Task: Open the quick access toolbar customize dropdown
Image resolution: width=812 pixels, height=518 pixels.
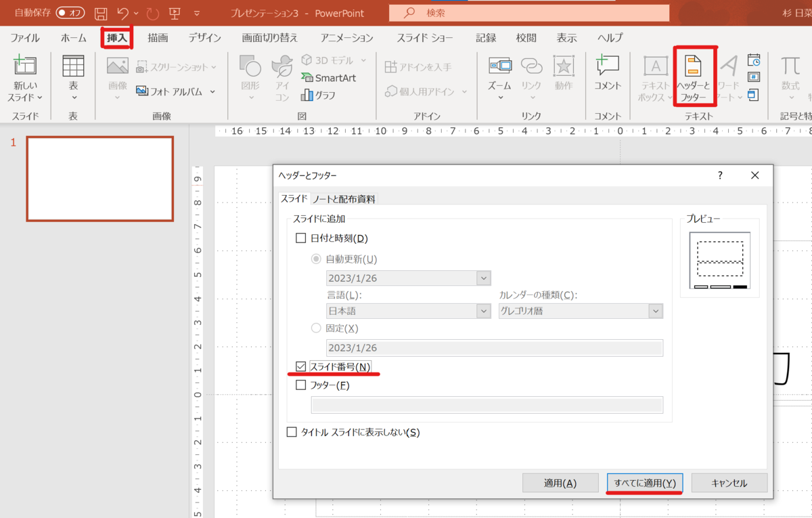Action: 197,14
